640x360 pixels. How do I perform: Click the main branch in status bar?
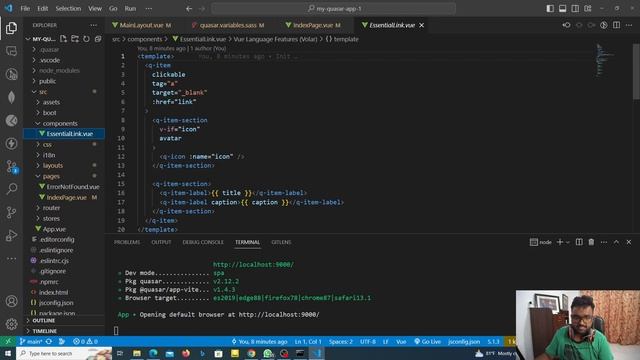click(31, 342)
